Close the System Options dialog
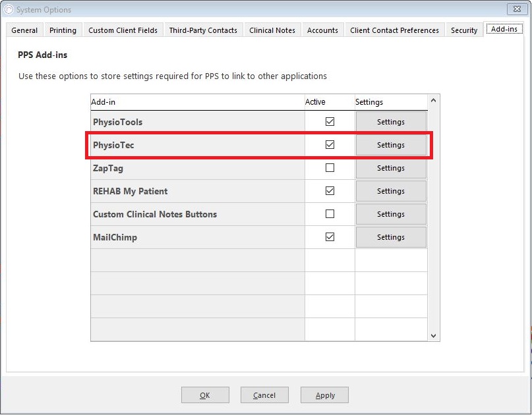The image size is (532, 415). click(517, 9)
